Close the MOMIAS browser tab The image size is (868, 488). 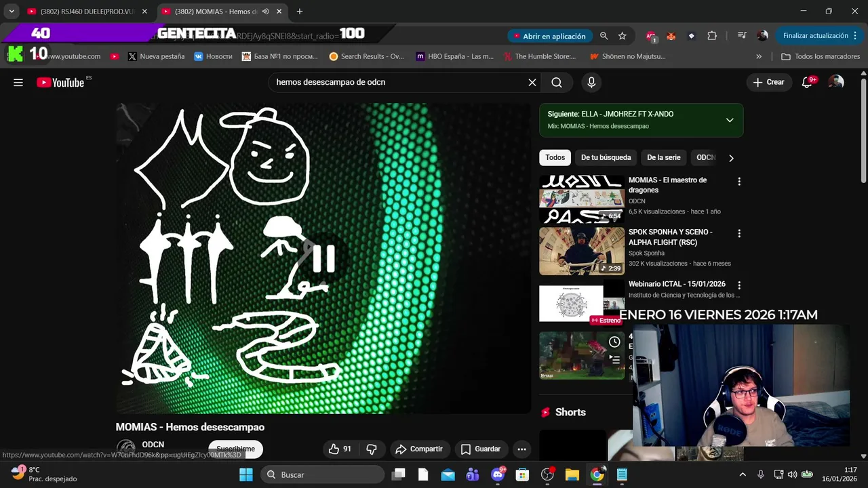(x=279, y=12)
